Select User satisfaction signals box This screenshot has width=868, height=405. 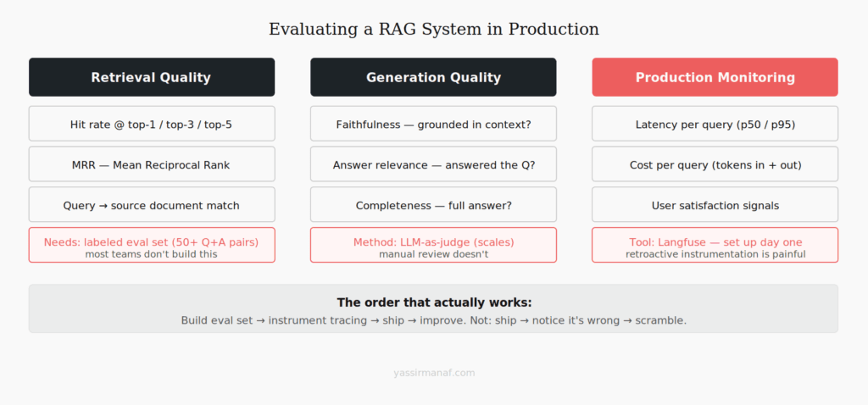pos(715,205)
